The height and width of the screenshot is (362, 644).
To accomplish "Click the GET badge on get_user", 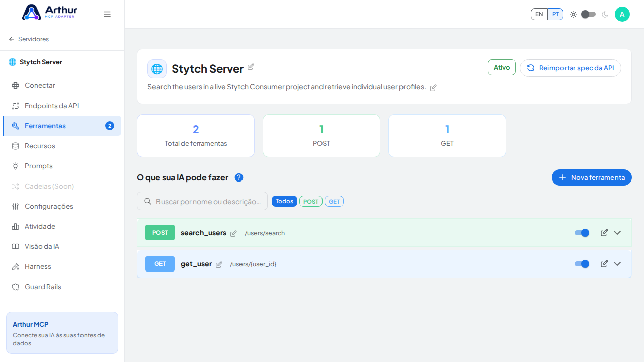I will pyautogui.click(x=160, y=264).
